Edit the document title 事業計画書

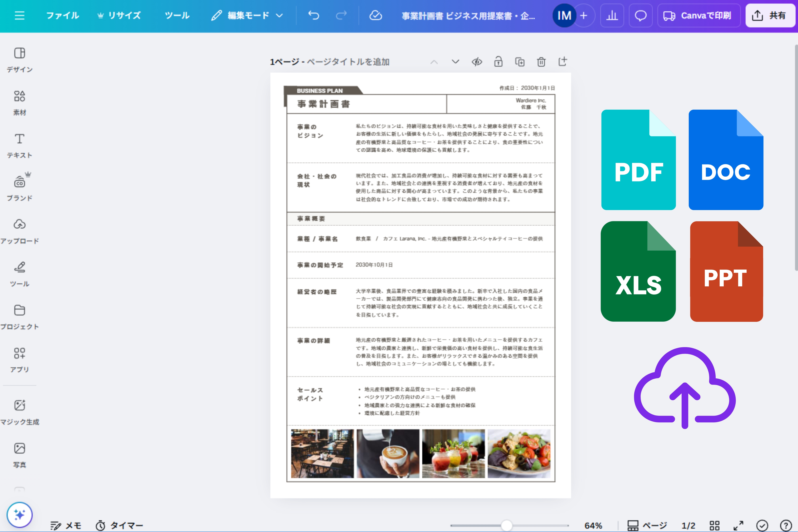pos(468,16)
